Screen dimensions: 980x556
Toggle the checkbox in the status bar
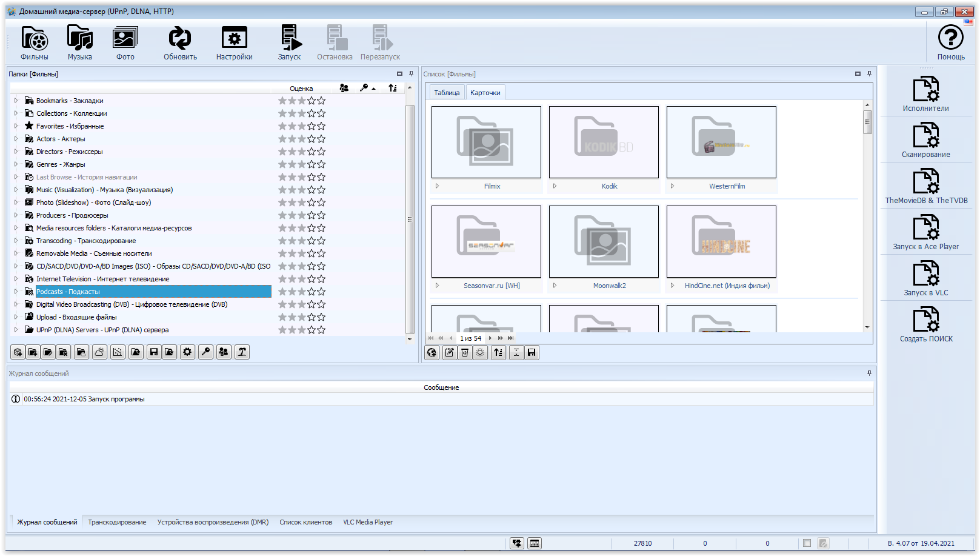click(x=807, y=543)
